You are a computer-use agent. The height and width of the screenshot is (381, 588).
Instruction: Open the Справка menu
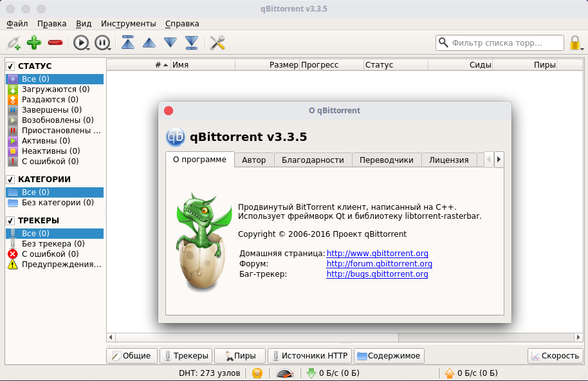tap(182, 24)
